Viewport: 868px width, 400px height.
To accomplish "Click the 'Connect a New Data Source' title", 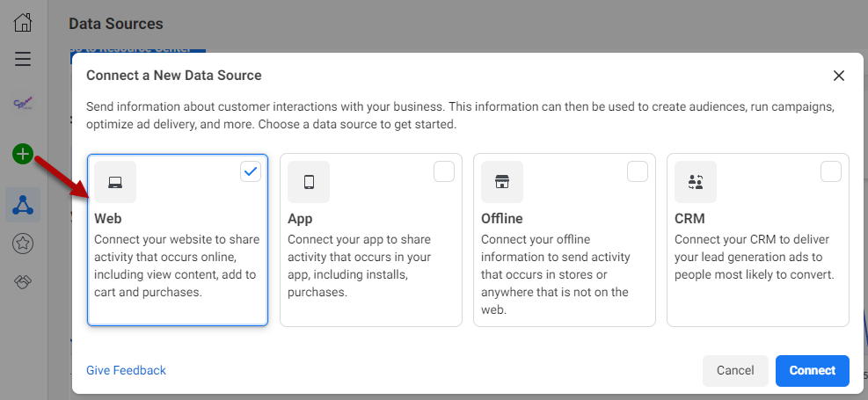I will pyautogui.click(x=174, y=76).
